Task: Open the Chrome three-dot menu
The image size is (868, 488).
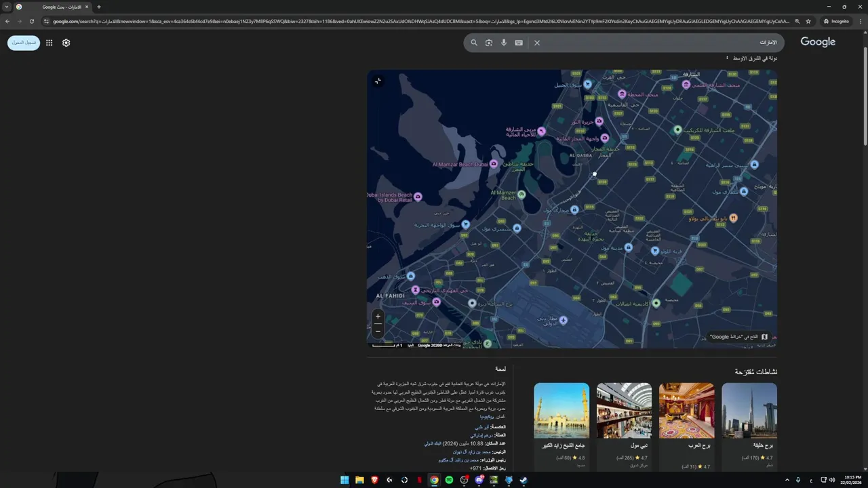Action: [860, 21]
